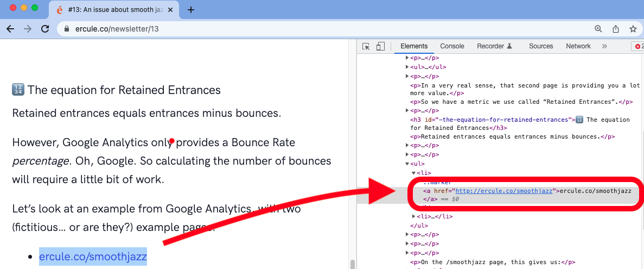644x269 pixels.
Task: Open a new tab with the plus button
Action: (x=190, y=10)
